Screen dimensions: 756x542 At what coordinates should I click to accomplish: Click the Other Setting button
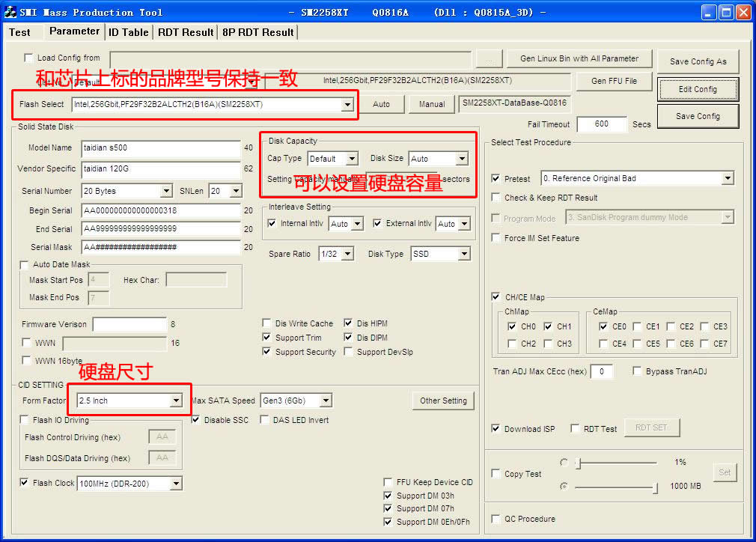tap(443, 401)
